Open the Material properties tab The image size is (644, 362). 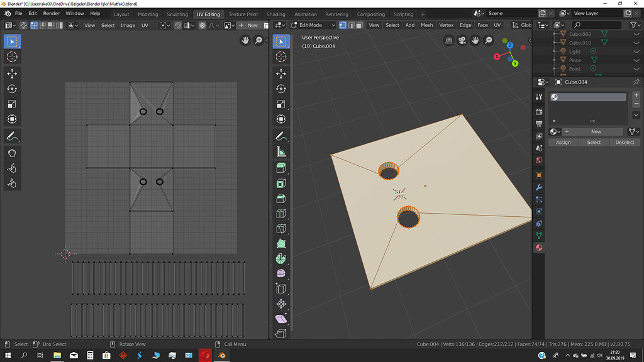539,248
